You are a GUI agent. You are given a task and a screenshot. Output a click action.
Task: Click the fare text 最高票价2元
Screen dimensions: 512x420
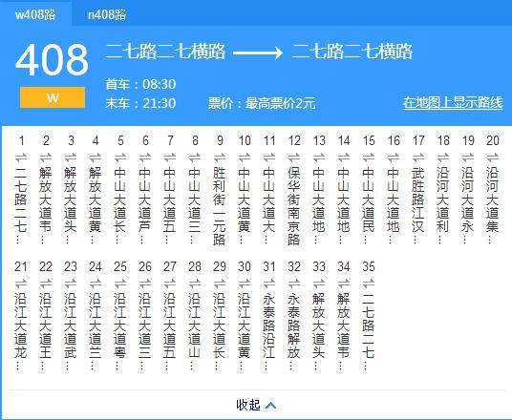[281, 103]
